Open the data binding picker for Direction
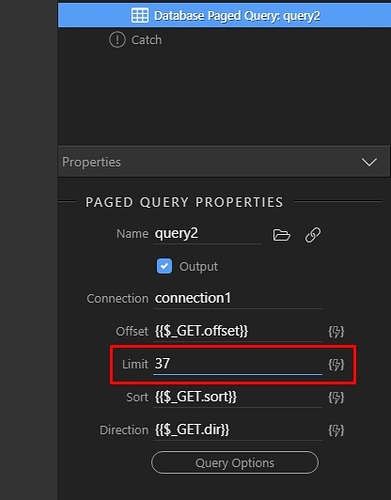This screenshot has width=391, height=500. [336, 430]
